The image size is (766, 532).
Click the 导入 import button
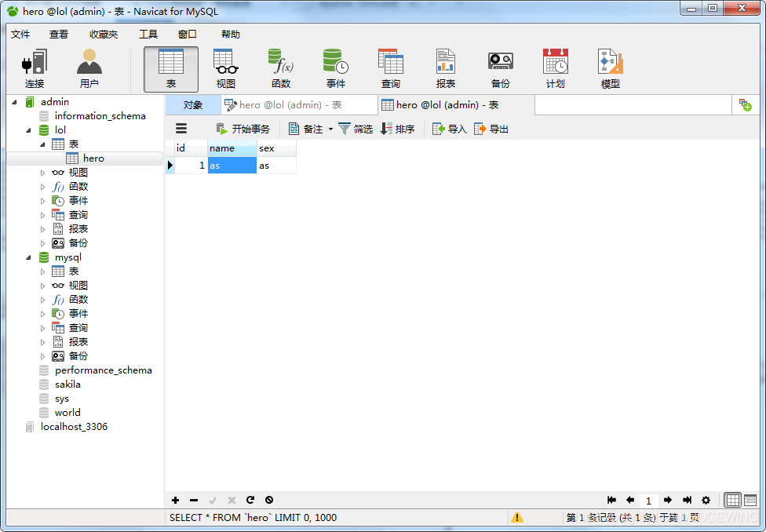(x=450, y=129)
